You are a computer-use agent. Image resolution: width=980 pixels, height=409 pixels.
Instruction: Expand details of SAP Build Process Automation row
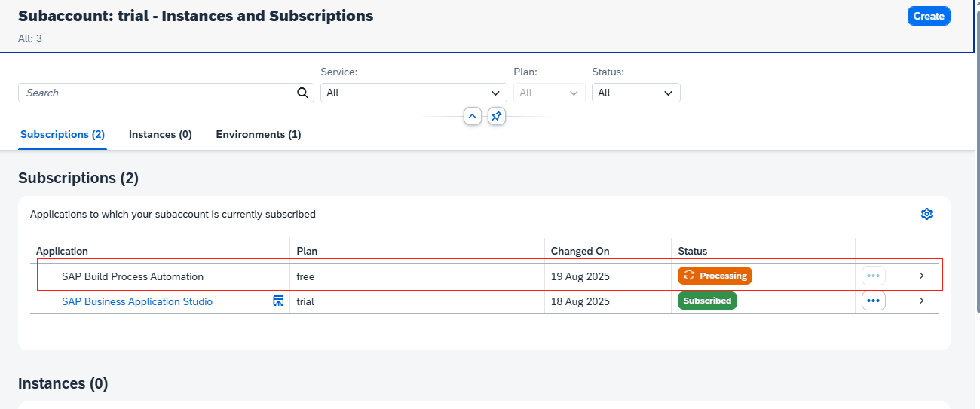click(921, 276)
